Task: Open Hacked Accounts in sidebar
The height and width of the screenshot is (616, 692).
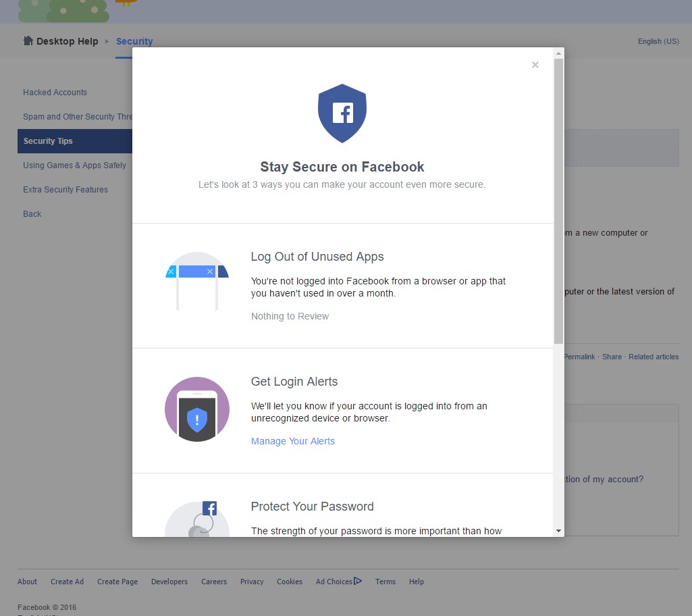Action: tap(55, 93)
